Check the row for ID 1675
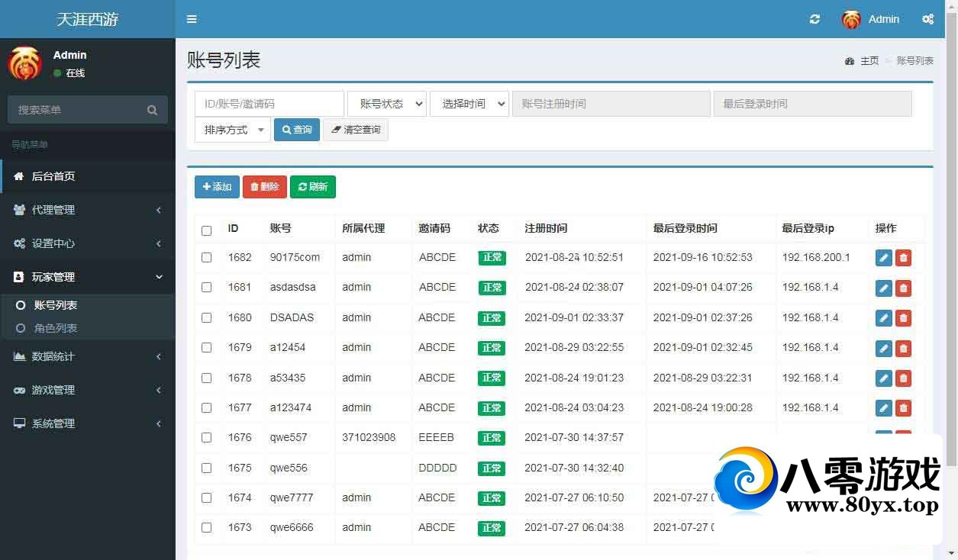This screenshot has width=958, height=560. pos(206,468)
